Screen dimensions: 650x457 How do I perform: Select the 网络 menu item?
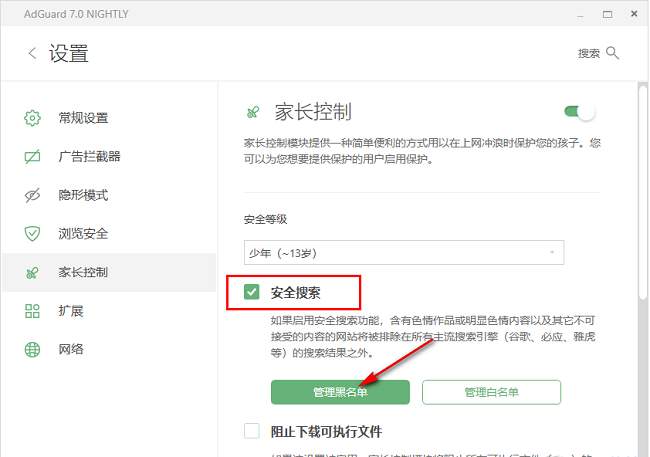click(x=109, y=350)
